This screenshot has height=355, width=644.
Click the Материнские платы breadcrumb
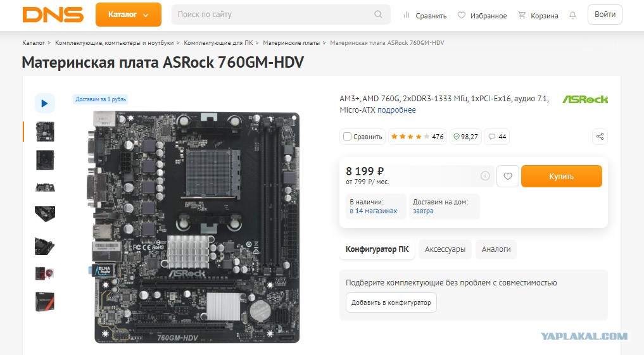(x=291, y=42)
